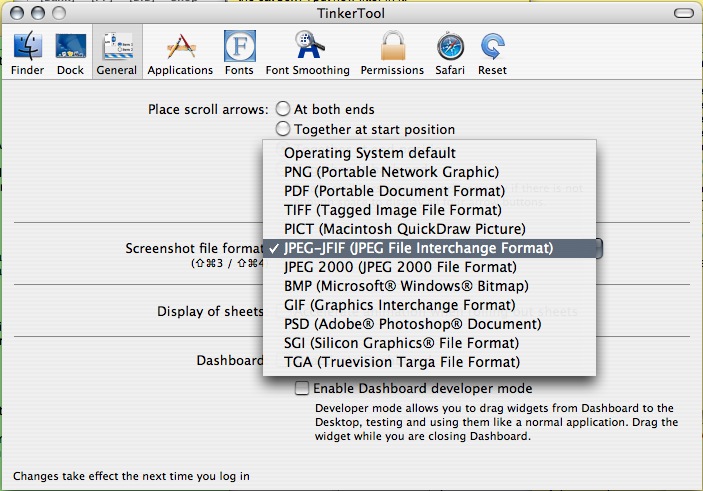Screen dimensions: 703x491
Task: Choose PNG (Portable Network Graphic) format
Action: coord(430,172)
